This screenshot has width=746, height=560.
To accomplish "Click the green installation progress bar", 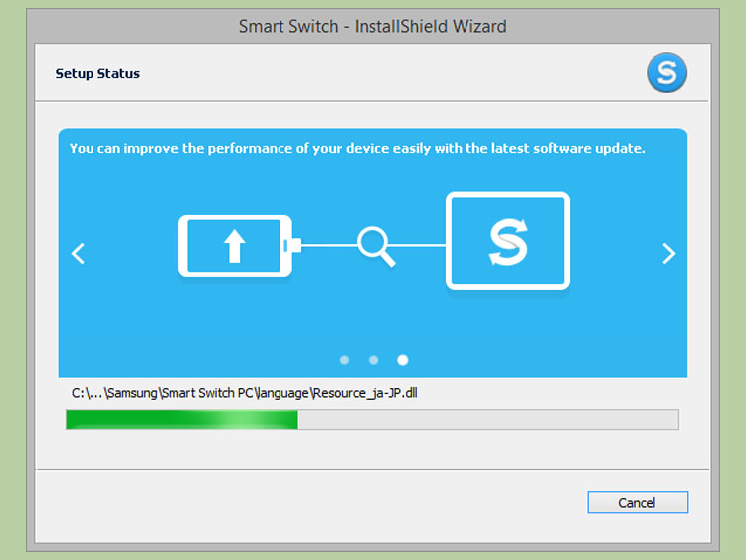I will [x=373, y=419].
